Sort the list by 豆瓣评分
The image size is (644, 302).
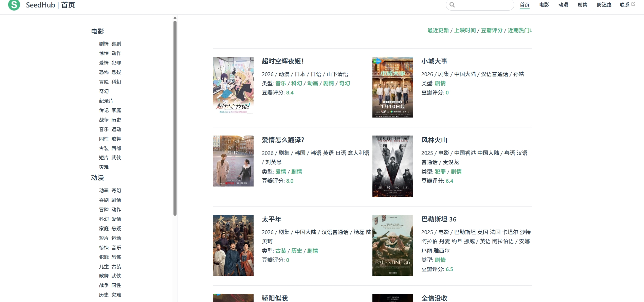point(492,30)
